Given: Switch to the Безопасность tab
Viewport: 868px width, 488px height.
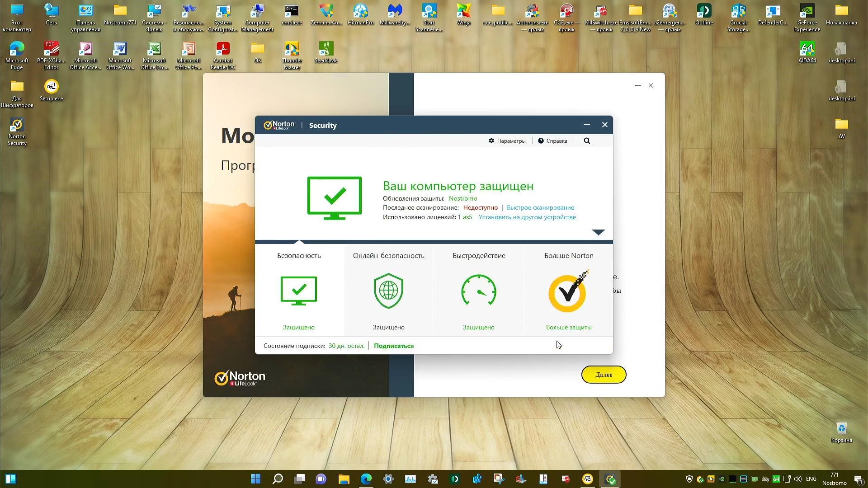Looking at the screenshot, I should point(298,255).
